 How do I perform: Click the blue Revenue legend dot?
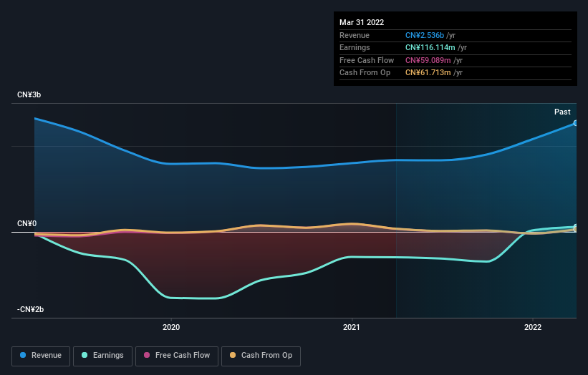[23, 356]
